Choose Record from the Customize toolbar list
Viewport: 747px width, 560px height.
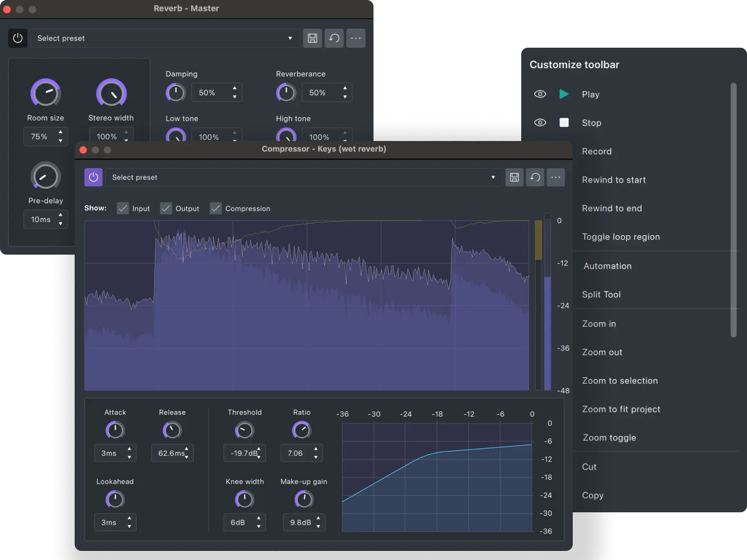click(x=597, y=151)
